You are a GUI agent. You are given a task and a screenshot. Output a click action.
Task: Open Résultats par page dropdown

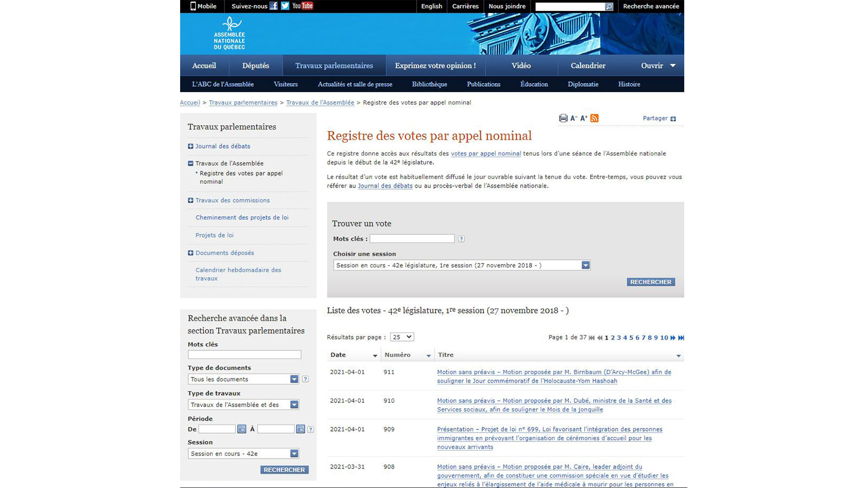click(x=402, y=337)
